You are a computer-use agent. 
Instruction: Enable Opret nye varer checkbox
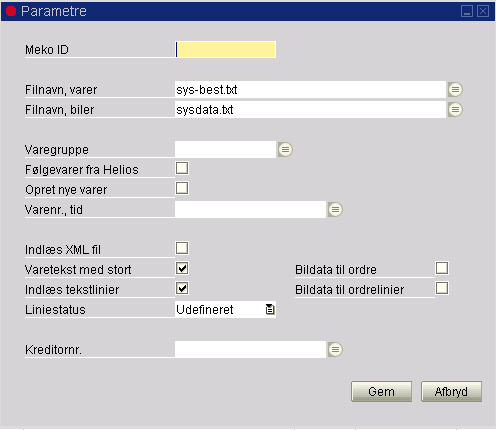click(x=182, y=188)
